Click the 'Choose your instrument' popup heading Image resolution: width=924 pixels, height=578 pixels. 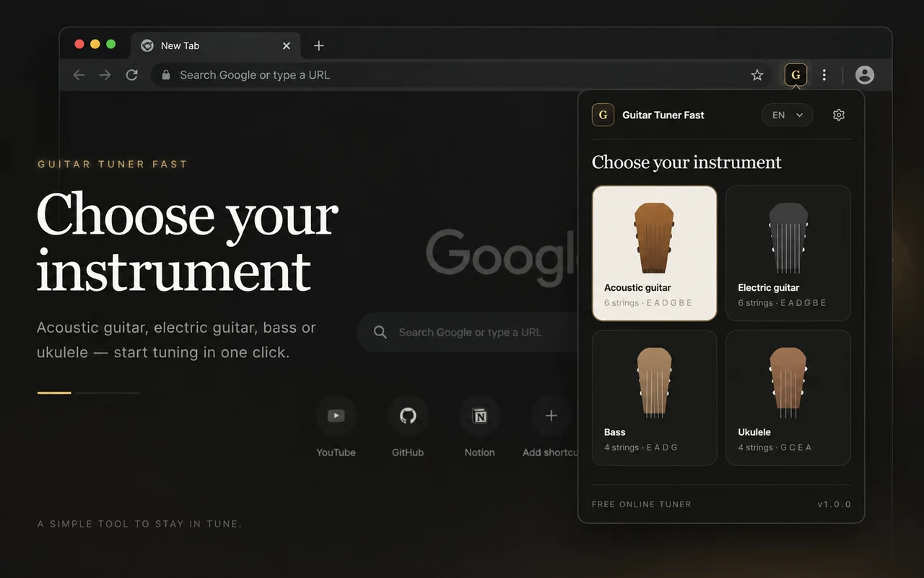687,162
